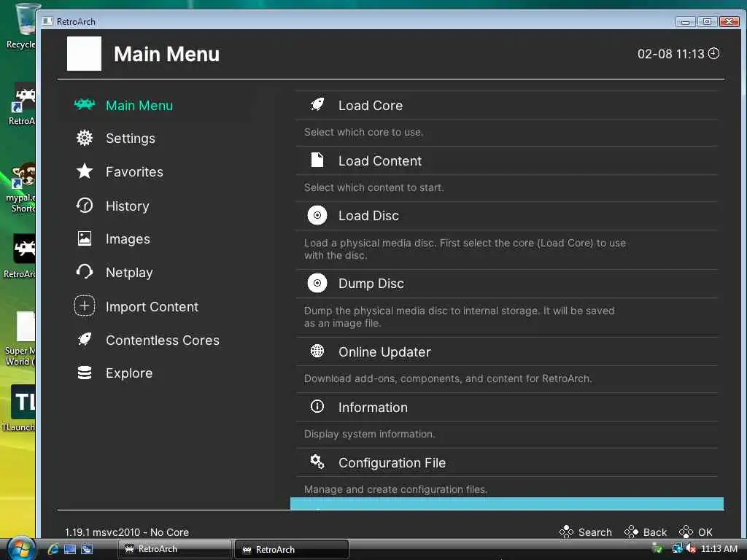This screenshot has width=747, height=560.
Task: Select the Load Core option
Action: click(x=508, y=105)
